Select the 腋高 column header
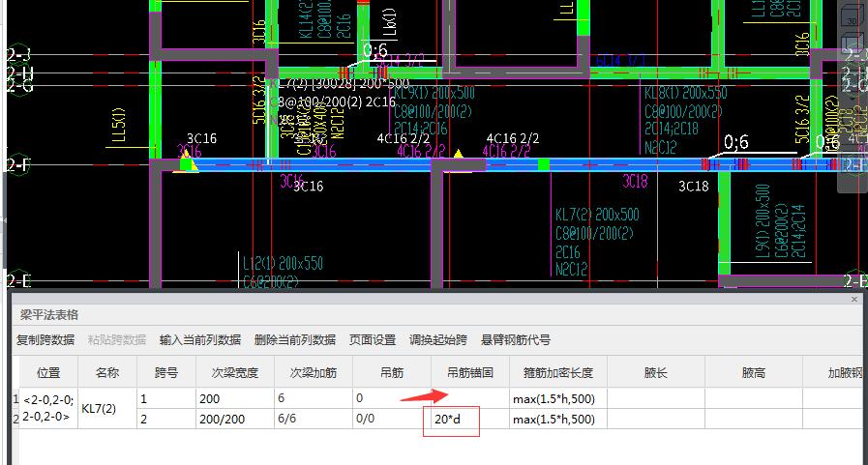This screenshot has width=868, height=465. (x=754, y=372)
